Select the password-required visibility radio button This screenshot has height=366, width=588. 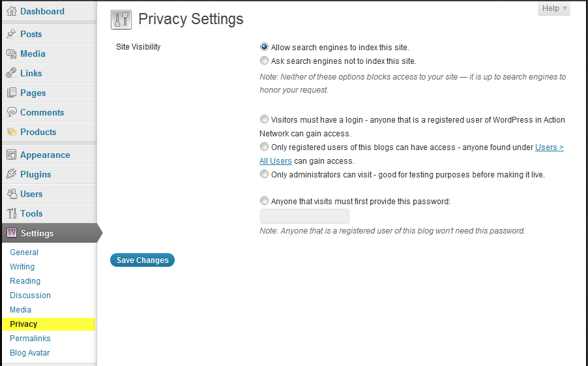click(x=264, y=202)
